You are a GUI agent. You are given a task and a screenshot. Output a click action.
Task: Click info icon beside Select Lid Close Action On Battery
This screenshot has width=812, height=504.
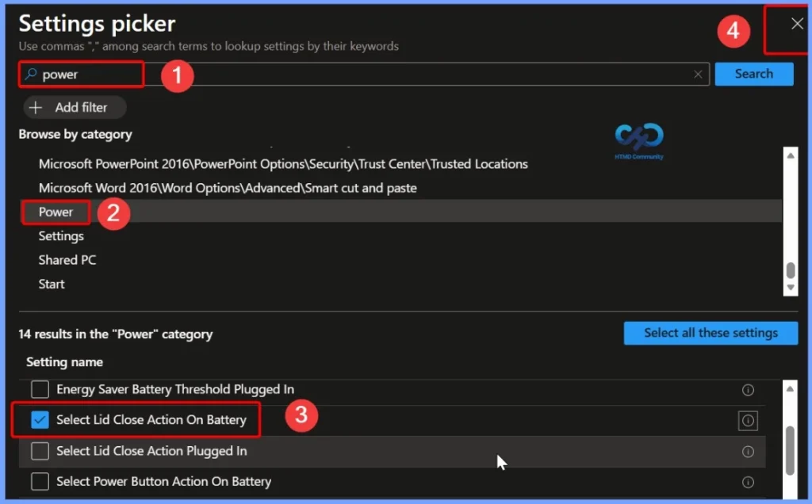pyautogui.click(x=747, y=420)
